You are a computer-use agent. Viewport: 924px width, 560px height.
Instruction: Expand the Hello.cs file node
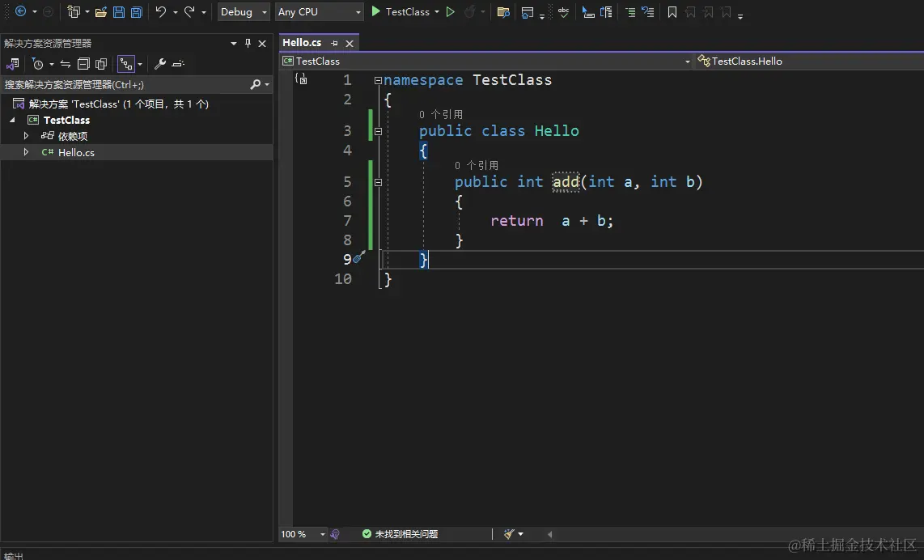(x=26, y=152)
